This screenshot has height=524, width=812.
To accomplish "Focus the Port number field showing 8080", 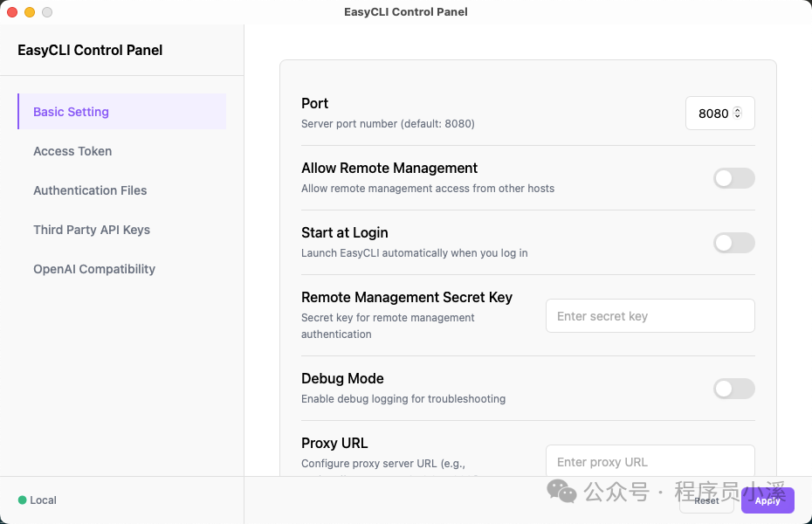I will click(x=712, y=114).
